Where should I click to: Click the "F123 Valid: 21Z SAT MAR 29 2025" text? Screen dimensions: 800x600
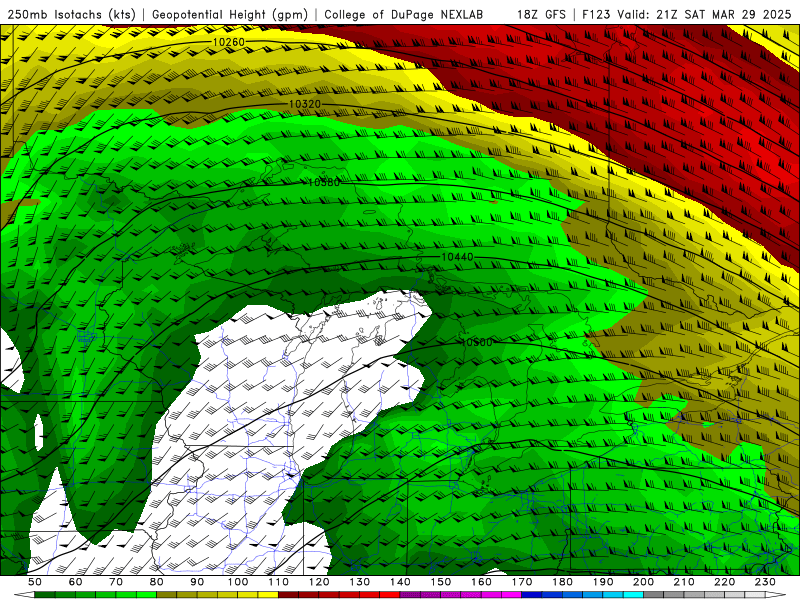click(687, 14)
